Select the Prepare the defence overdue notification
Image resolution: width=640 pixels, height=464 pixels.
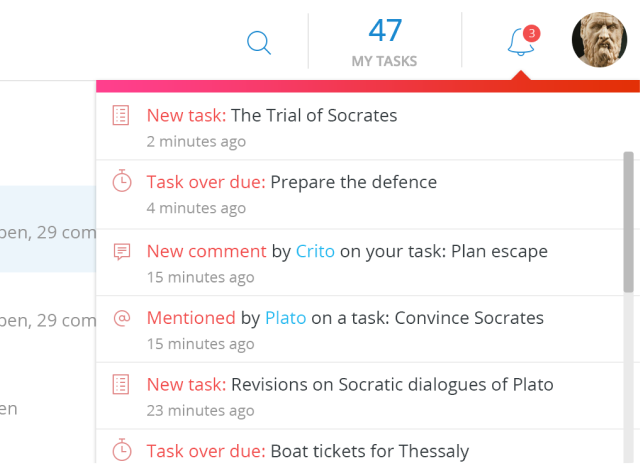[x=353, y=182]
